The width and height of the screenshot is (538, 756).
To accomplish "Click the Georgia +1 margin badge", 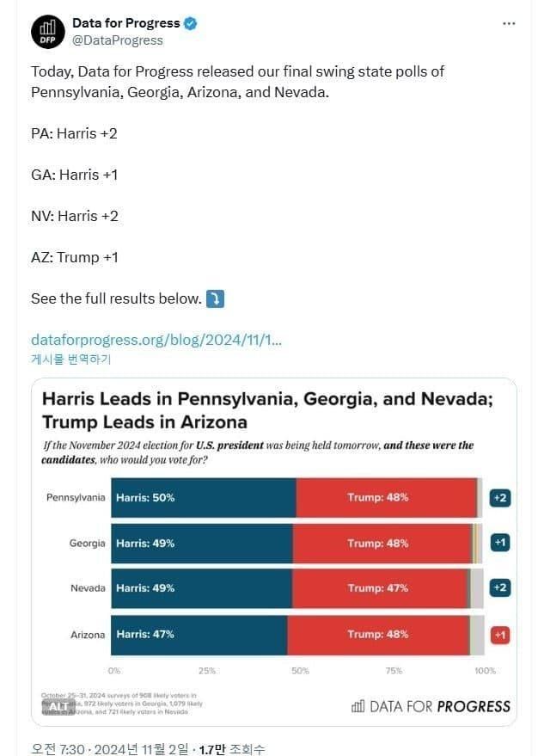I will click(x=500, y=543).
